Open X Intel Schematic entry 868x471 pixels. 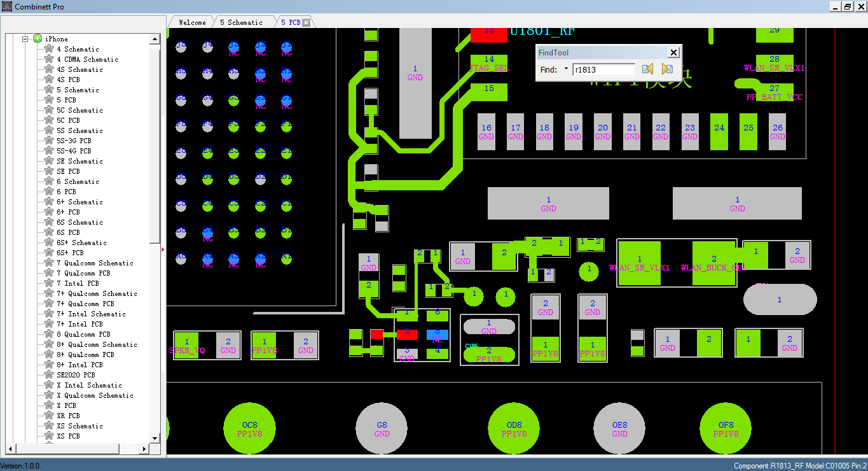pos(89,385)
